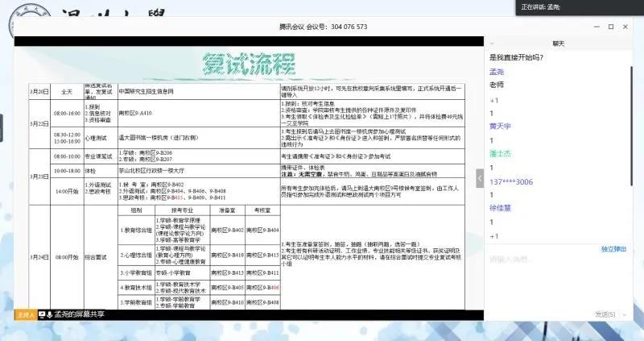644x341 pixels.
Task: Maximize the Tencent Meeting window
Action: [x=612, y=27]
